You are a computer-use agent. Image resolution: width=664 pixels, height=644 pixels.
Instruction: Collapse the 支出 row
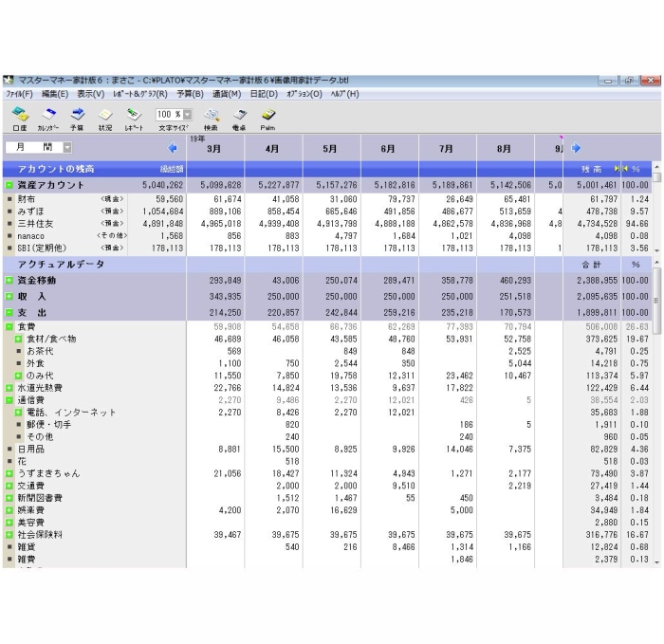coord(9,312)
